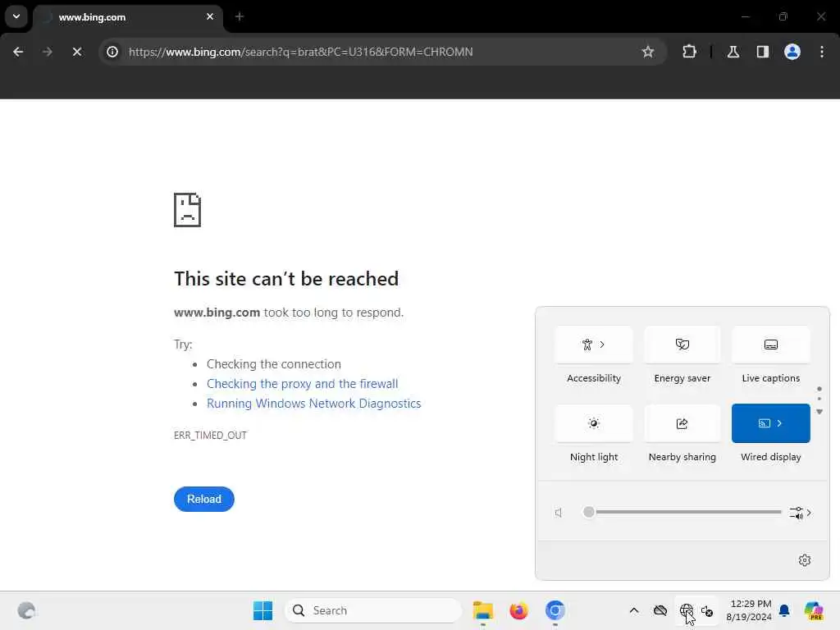
Task: Open a new tab
Action: (x=240, y=16)
